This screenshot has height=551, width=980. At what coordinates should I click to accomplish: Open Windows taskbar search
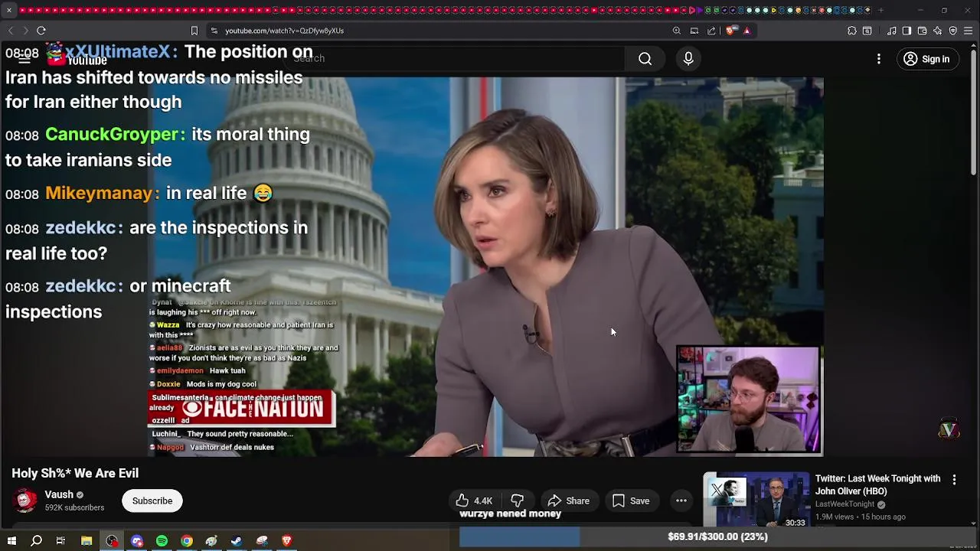[x=36, y=541]
